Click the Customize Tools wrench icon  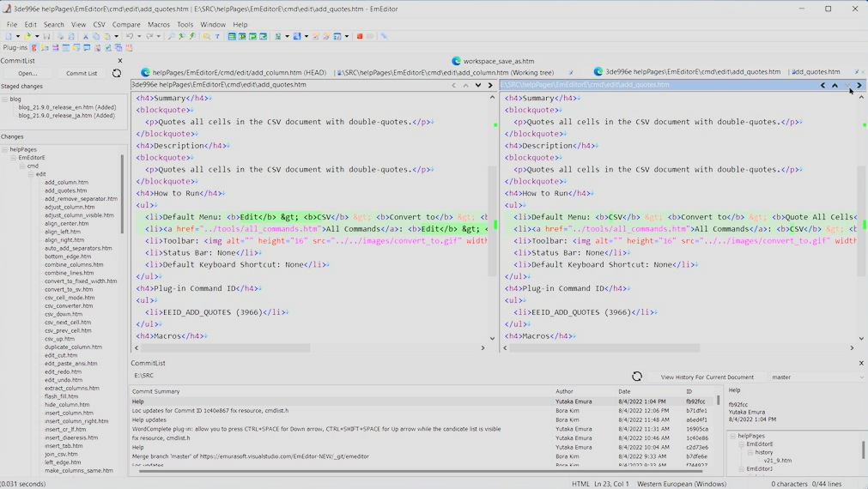coord(384,36)
